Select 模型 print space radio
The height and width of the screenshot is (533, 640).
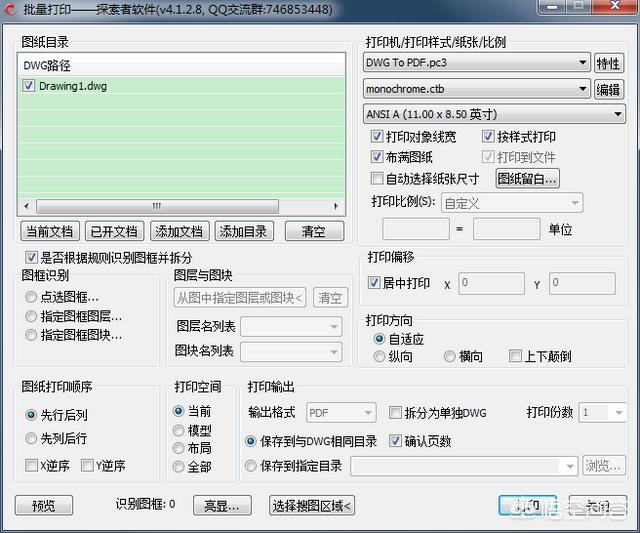[x=178, y=430]
